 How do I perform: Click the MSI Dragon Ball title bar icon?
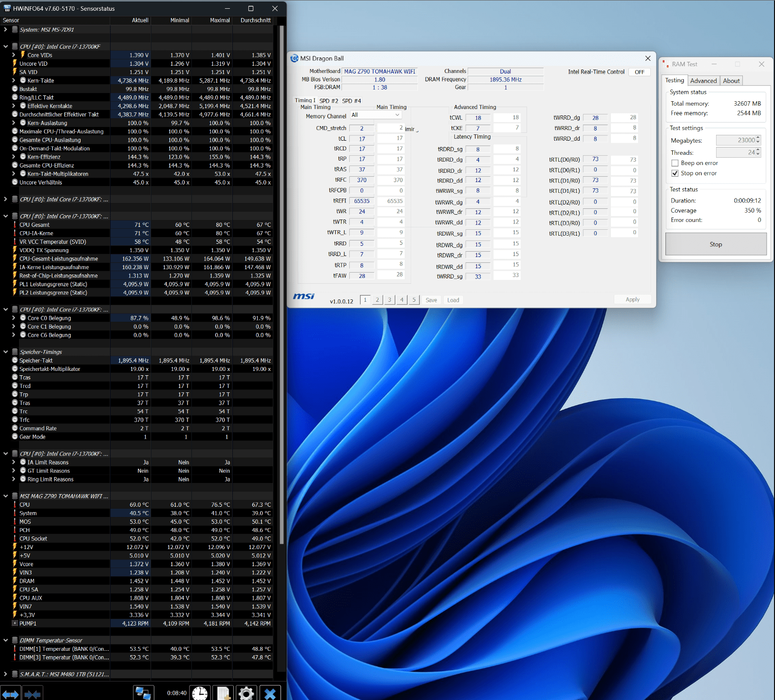294,58
